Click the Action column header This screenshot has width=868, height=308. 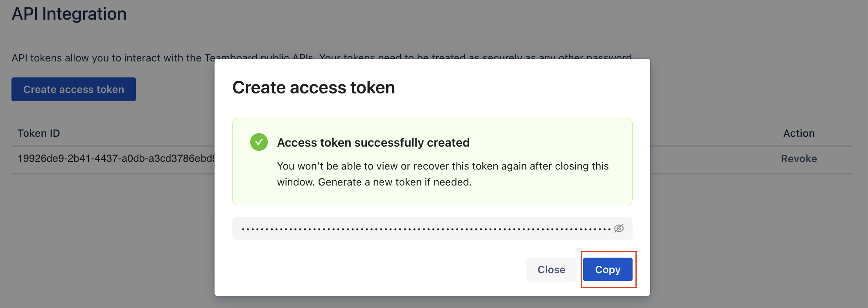798,134
